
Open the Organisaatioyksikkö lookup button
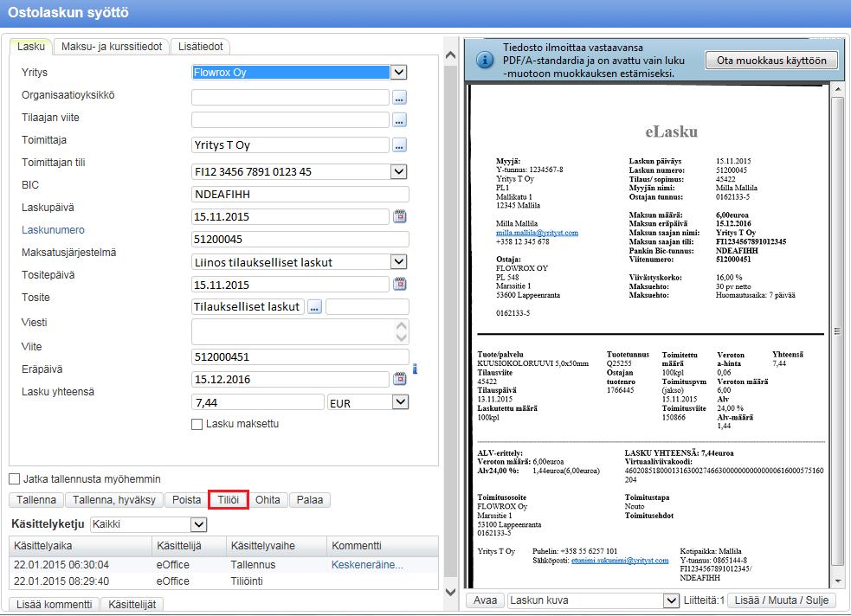(399, 98)
